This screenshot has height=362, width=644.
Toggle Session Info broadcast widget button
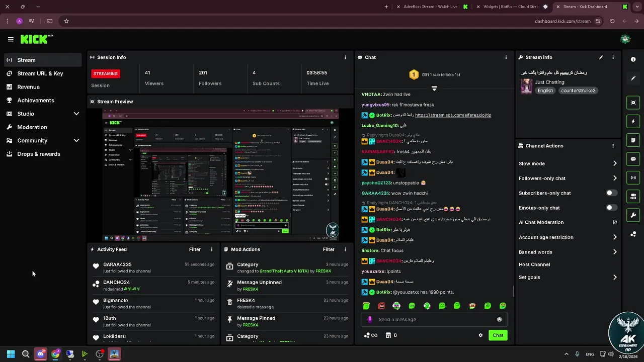pyautogui.click(x=633, y=177)
